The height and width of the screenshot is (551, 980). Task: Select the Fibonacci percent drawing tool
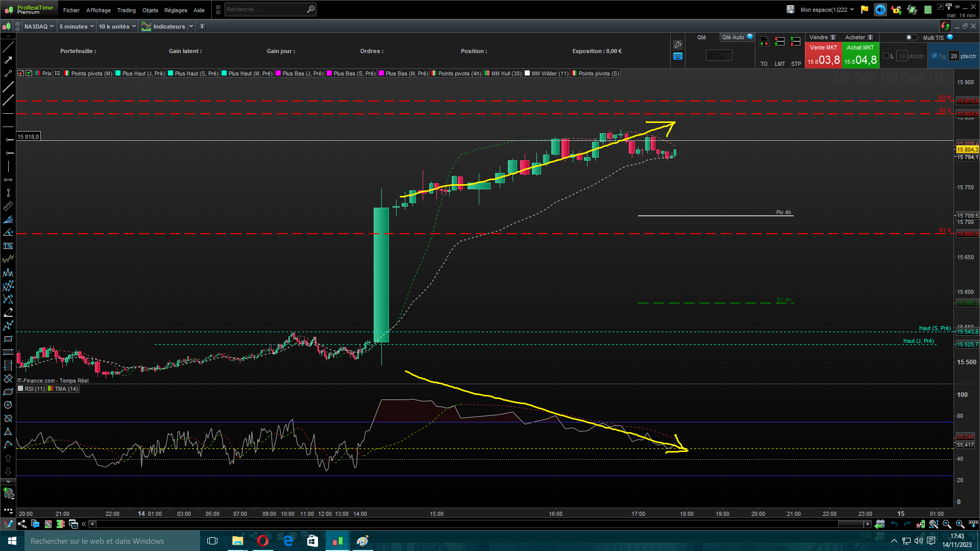pos(8,246)
